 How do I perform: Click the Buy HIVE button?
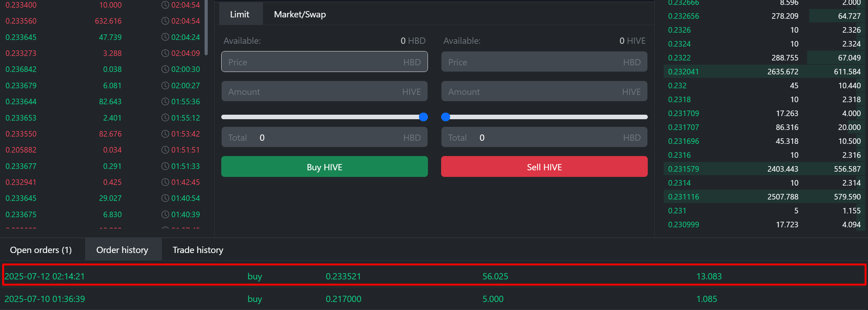[x=324, y=167]
